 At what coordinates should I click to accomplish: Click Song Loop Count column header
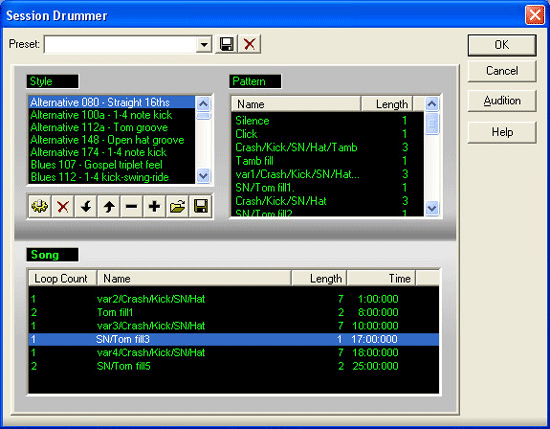click(x=62, y=279)
